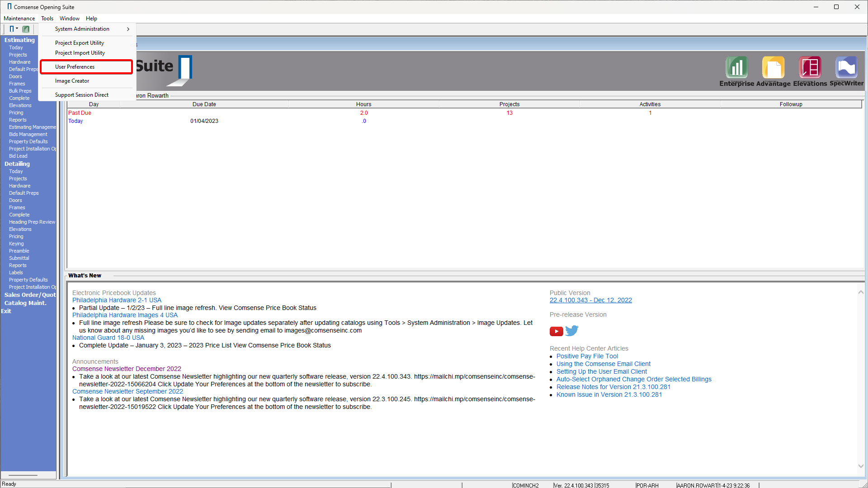Open Setting Up the User Email Client

click(602, 371)
